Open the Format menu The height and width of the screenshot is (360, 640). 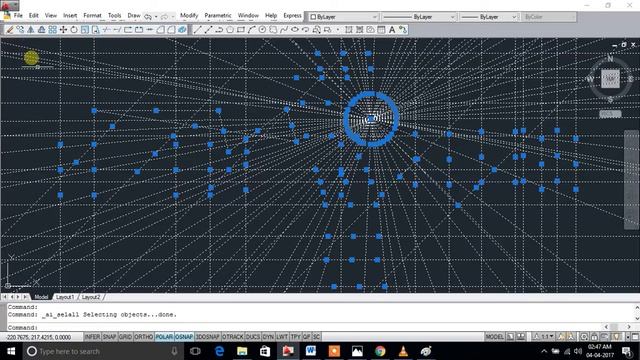(x=92, y=16)
